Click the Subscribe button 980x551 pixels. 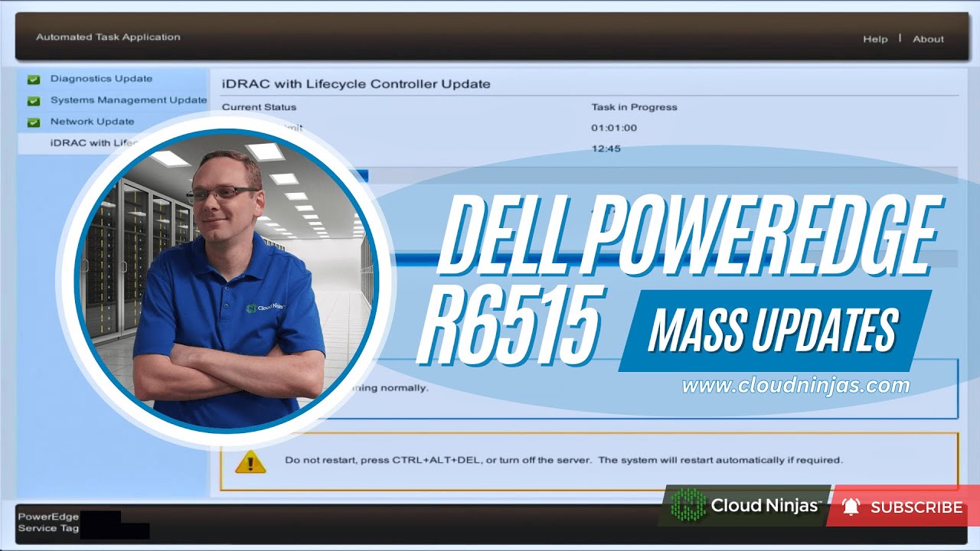pyautogui.click(x=903, y=506)
